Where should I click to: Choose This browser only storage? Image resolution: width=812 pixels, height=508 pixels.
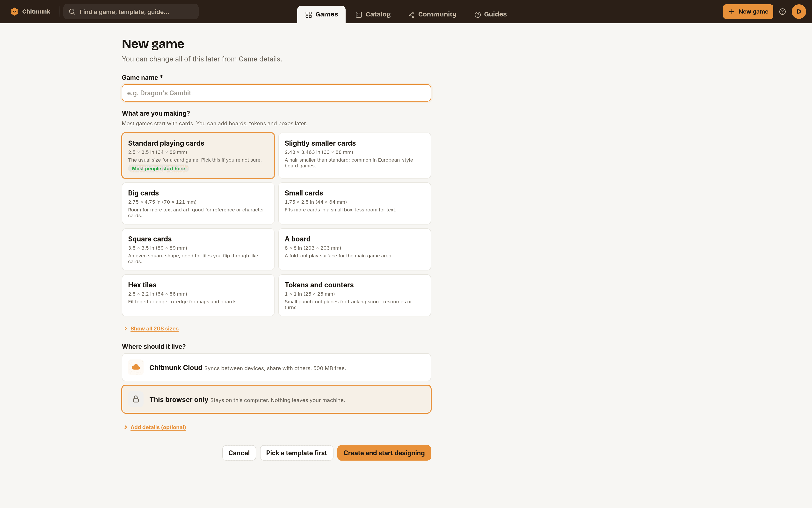(276, 399)
